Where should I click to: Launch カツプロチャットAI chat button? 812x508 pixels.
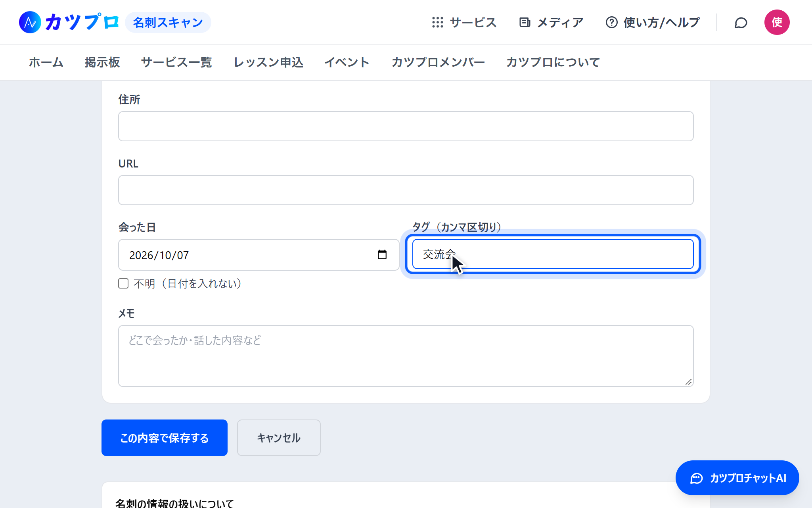[737, 478]
